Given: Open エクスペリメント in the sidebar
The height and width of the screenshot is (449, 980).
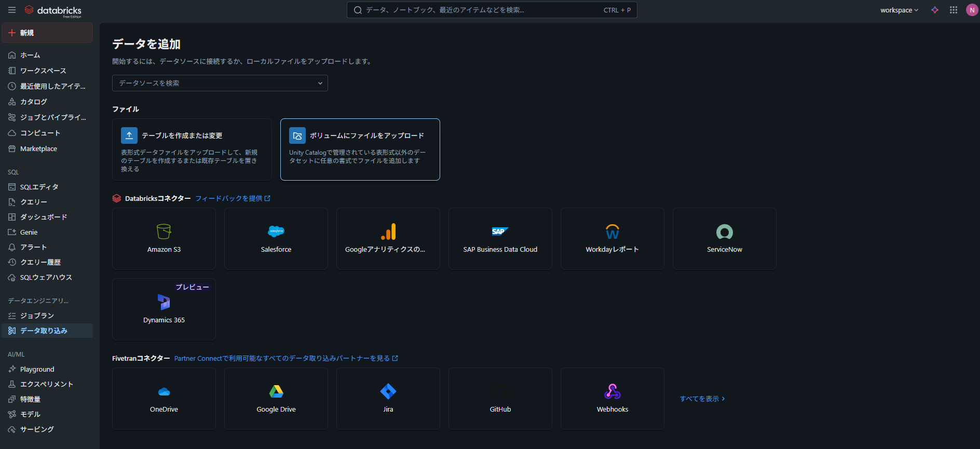Looking at the screenshot, I should click(x=47, y=384).
